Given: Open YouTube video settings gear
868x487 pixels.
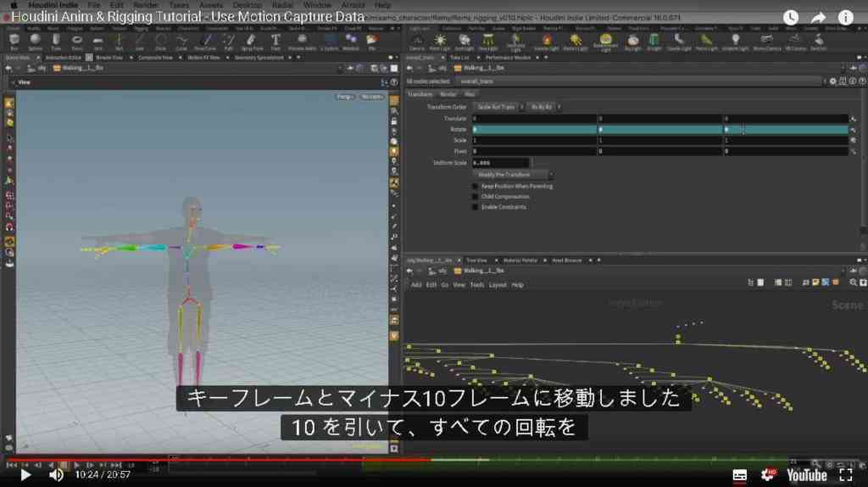Looking at the screenshot, I should pyautogui.click(x=768, y=475).
